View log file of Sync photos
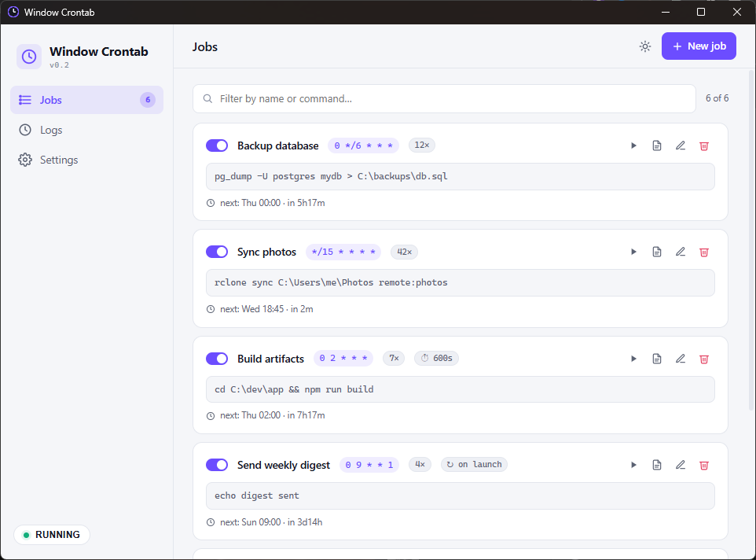The image size is (756, 560). click(657, 252)
